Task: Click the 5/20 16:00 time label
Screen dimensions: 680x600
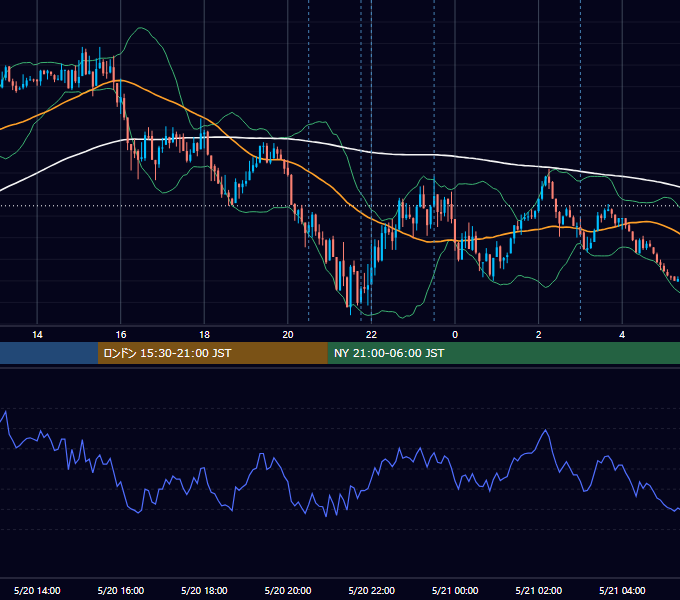Action: [121, 590]
